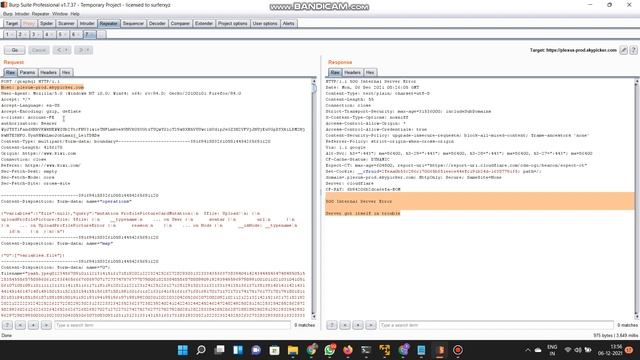Click the Bandicam record taskbar icon
640x360 pixels.
[x=458, y=350]
